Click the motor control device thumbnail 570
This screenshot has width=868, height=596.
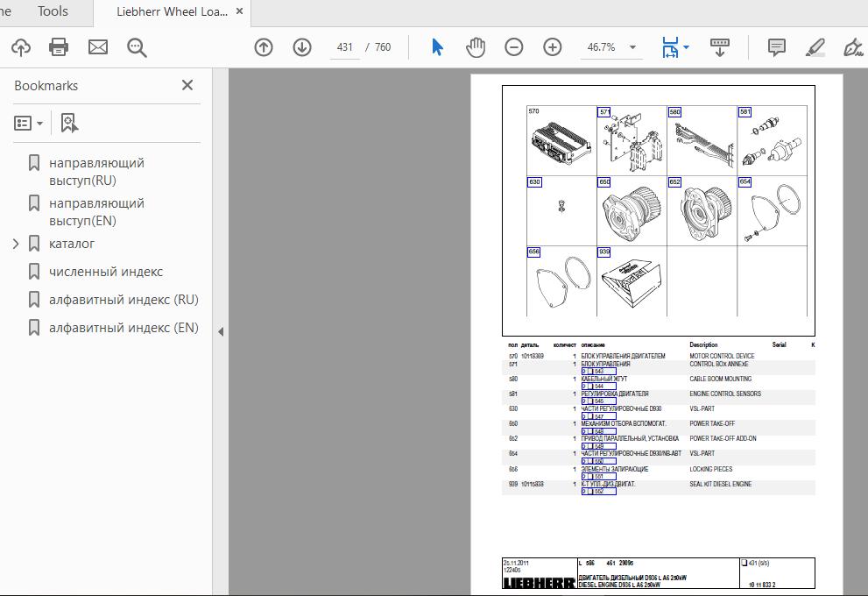561,144
